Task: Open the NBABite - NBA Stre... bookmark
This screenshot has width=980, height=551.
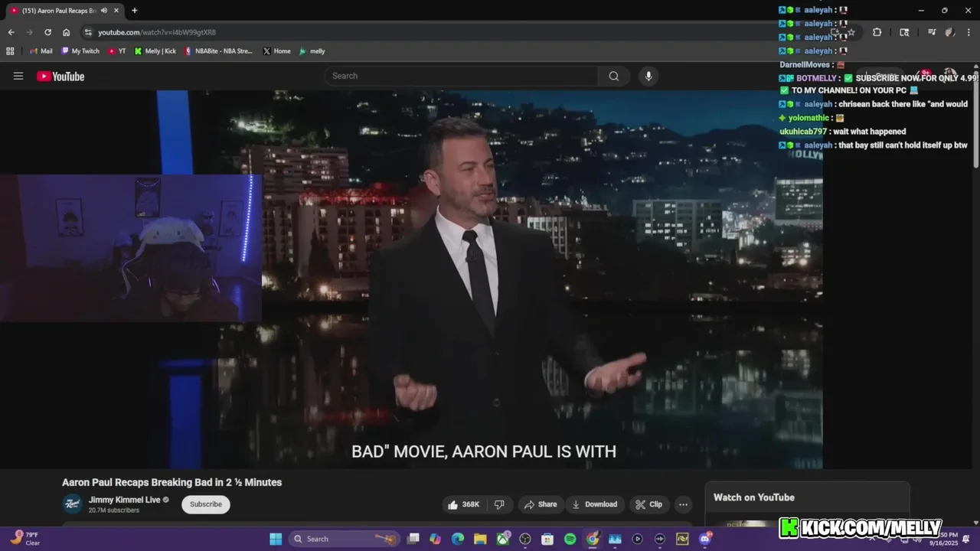Action: [218, 51]
